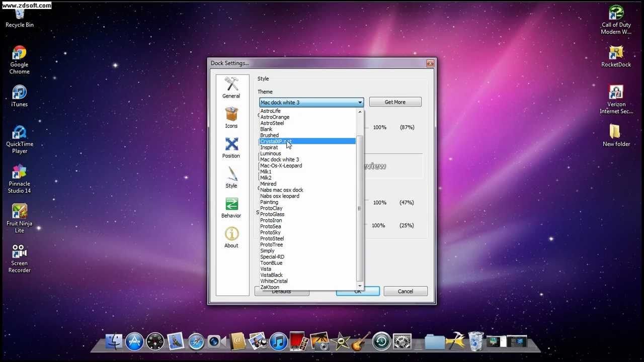Viewport: 644px width, 362px height.
Task: Select Inspirat theme
Action: [307, 147]
